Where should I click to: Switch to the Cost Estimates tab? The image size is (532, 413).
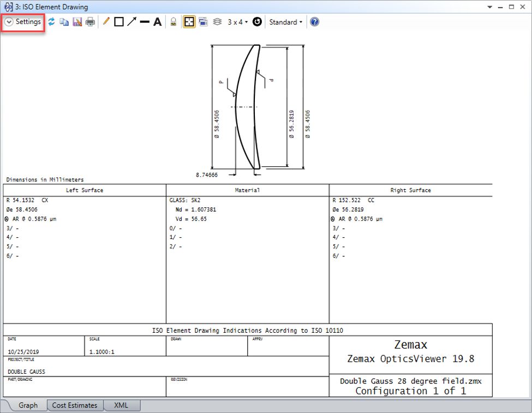click(x=74, y=405)
